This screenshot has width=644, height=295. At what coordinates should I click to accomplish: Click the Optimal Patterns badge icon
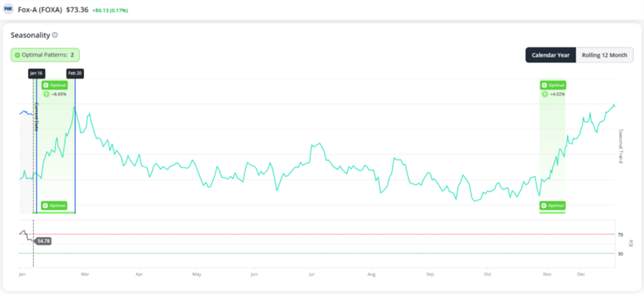pos(17,55)
